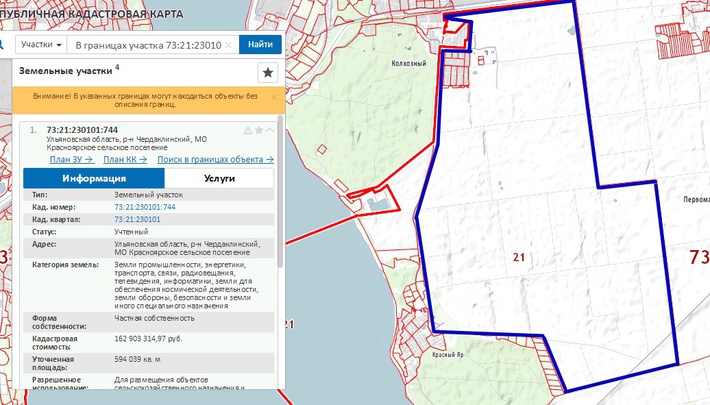710x405 pixels.
Task: Clear the search field with the X icon
Action: pos(228,45)
